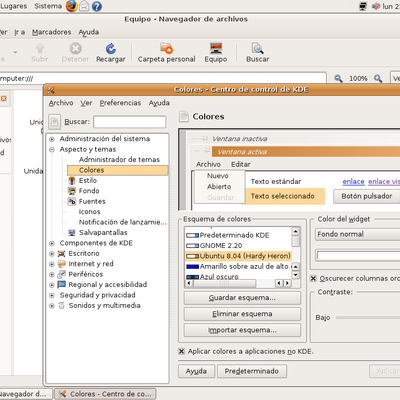Click the network monitor tray icon
The width and height of the screenshot is (400, 400).
tap(363, 6)
